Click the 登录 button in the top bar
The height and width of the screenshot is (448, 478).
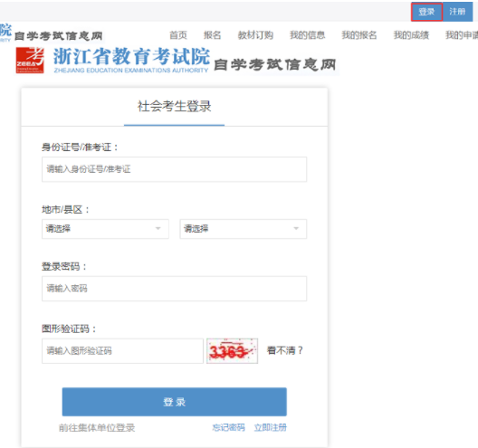pyautogui.click(x=426, y=12)
